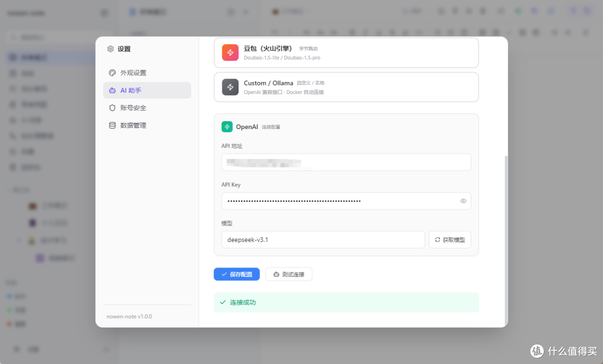Click the blue 保存配置 button
Image resolution: width=603 pixels, height=364 pixels.
[x=237, y=274]
